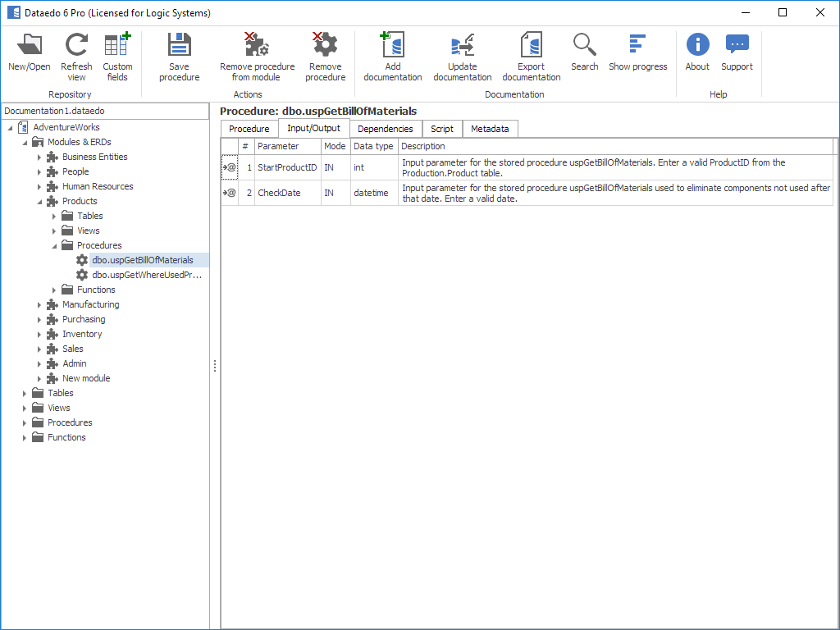The image size is (840, 630).
Task: Open Custom fields from the toolbar
Action: pyautogui.click(x=117, y=46)
